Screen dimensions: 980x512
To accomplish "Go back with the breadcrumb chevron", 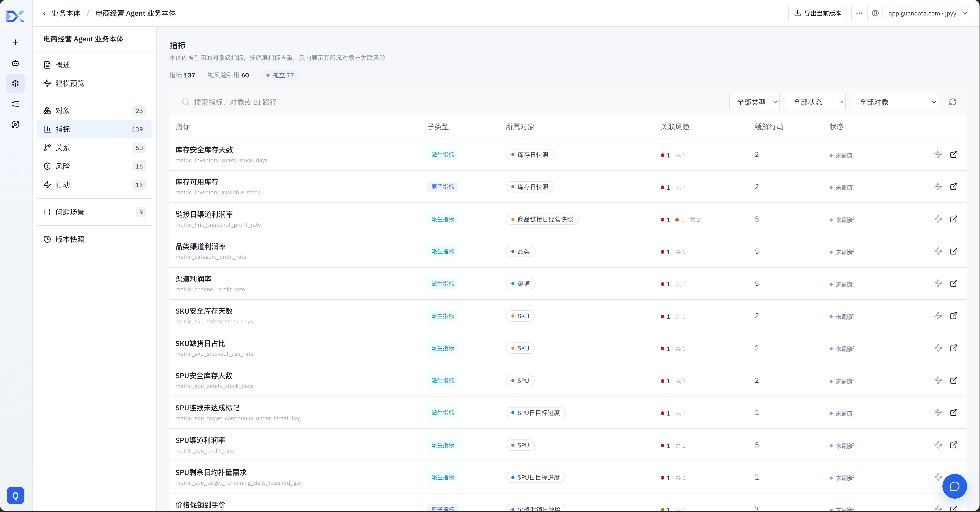I will click(44, 13).
